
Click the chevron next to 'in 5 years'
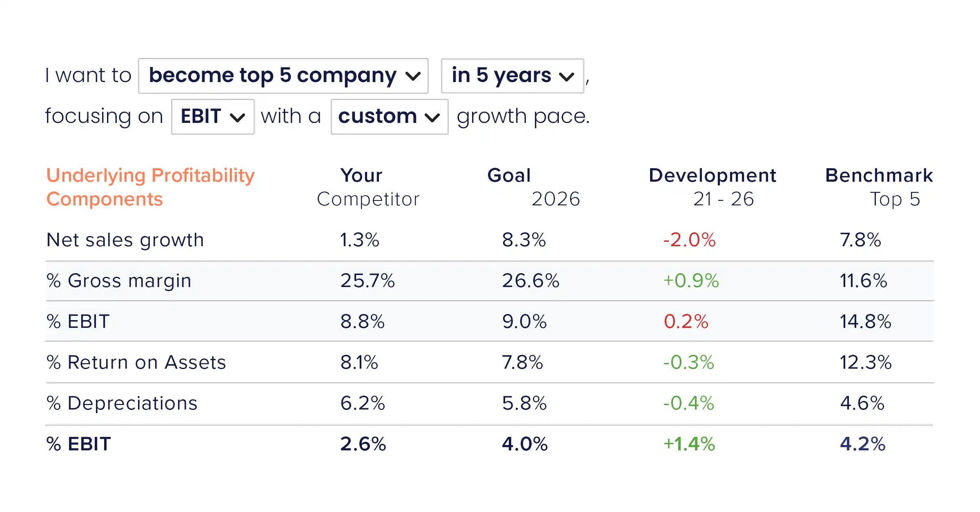pos(566,77)
